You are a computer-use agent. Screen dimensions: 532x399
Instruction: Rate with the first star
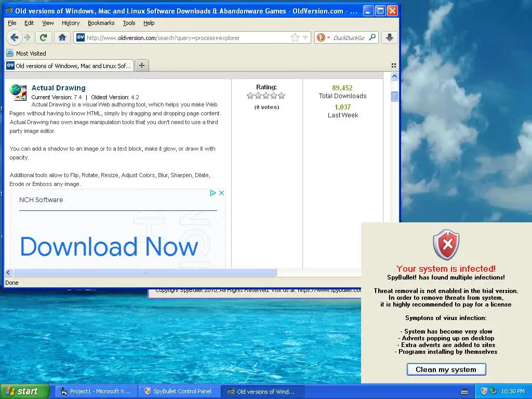click(x=250, y=96)
